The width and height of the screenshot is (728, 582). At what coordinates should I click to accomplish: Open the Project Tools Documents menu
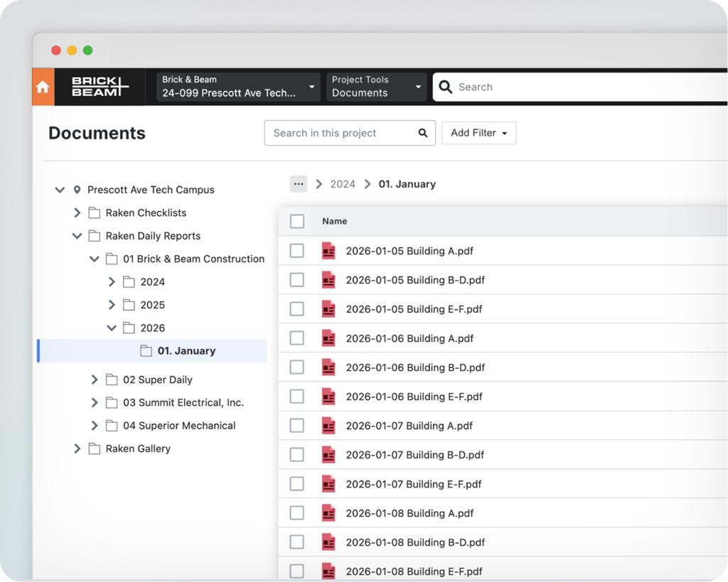[376, 87]
